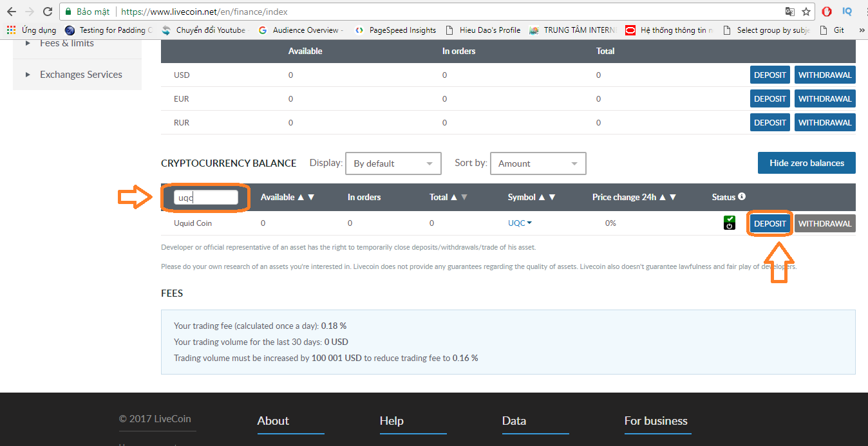Expand Exchanges Services sidebar item
Viewport: 868px width, 446px height.
pos(80,75)
